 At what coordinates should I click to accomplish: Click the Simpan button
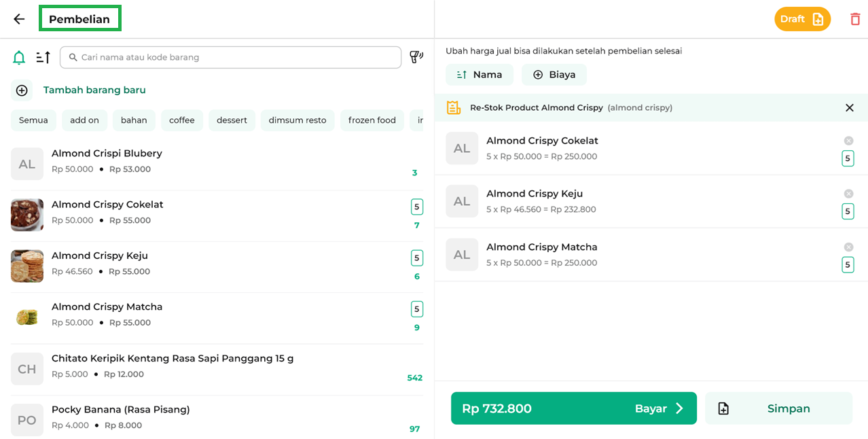tap(778, 408)
